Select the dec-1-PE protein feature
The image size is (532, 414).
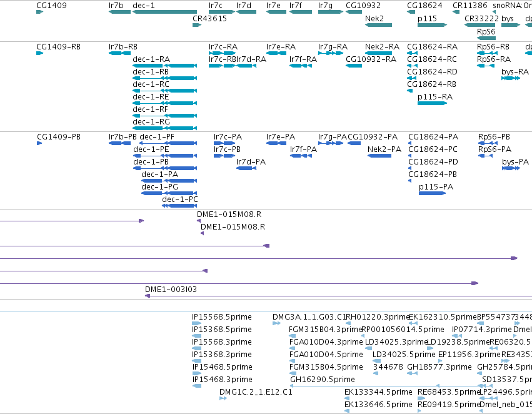pos(165,156)
